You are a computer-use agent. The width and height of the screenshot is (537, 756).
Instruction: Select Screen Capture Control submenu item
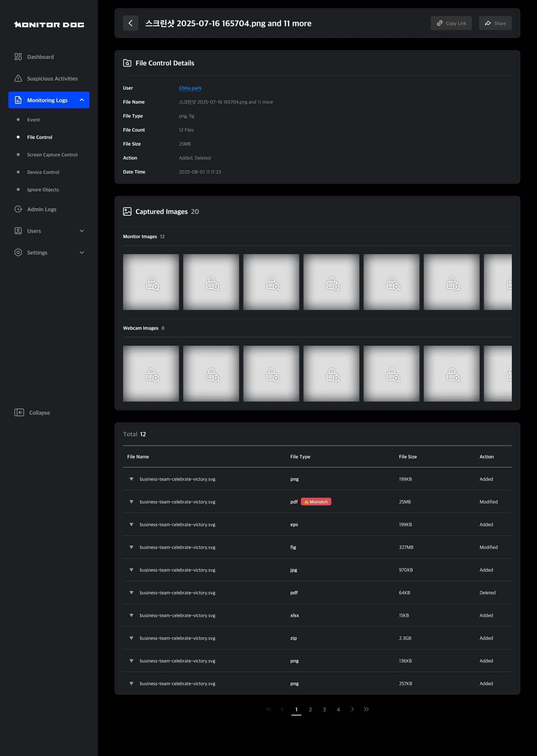point(52,155)
